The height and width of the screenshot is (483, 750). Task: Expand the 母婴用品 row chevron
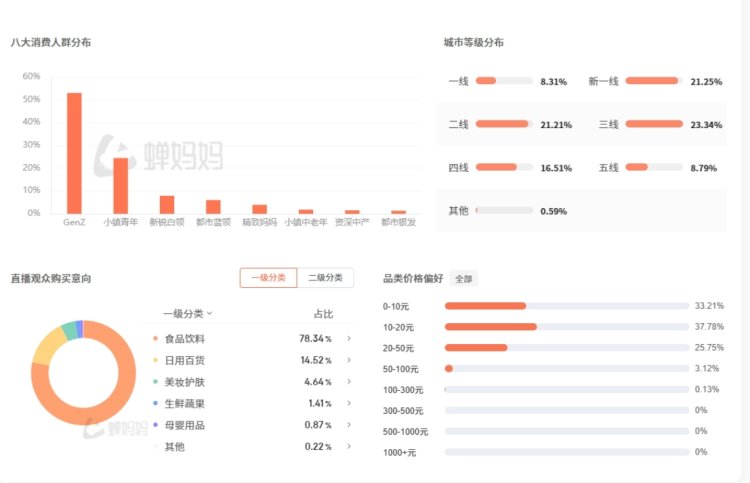(x=349, y=425)
